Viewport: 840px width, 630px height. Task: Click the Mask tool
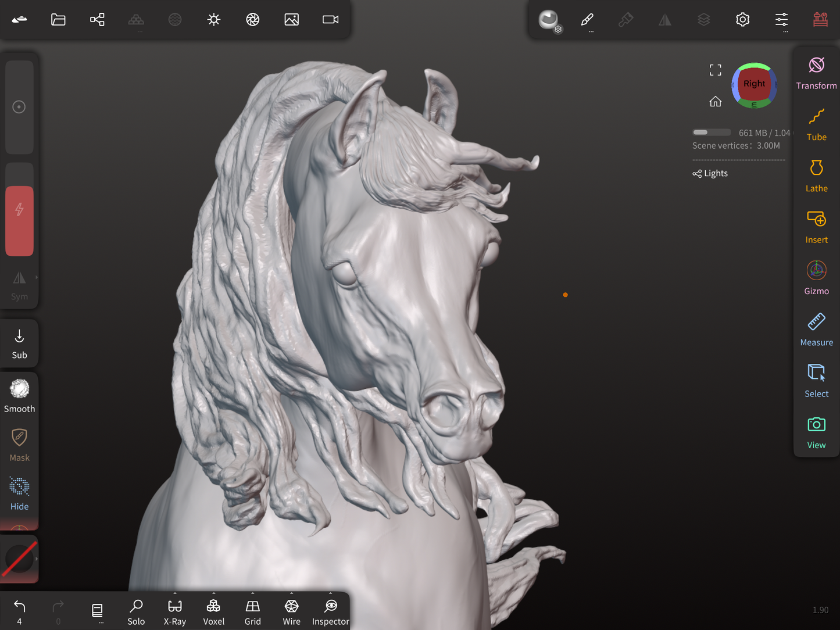(x=19, y=445)
